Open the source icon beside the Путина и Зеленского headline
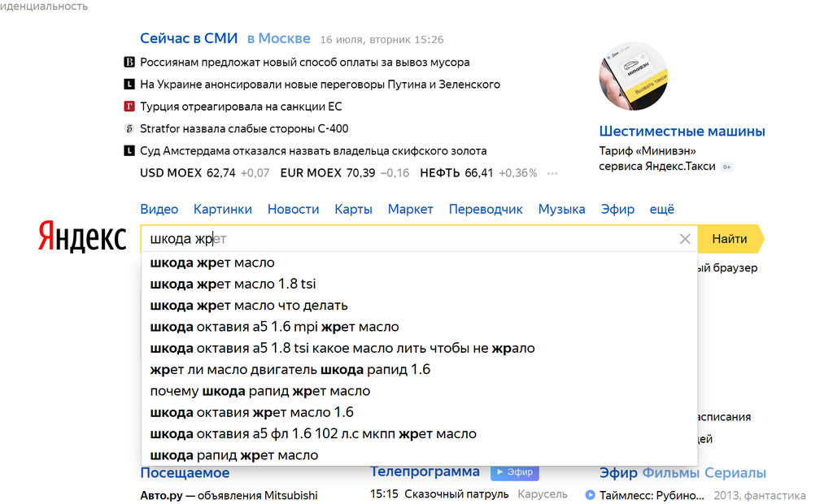Viewport: 833px width, 504px height. [x=129, y=85]
